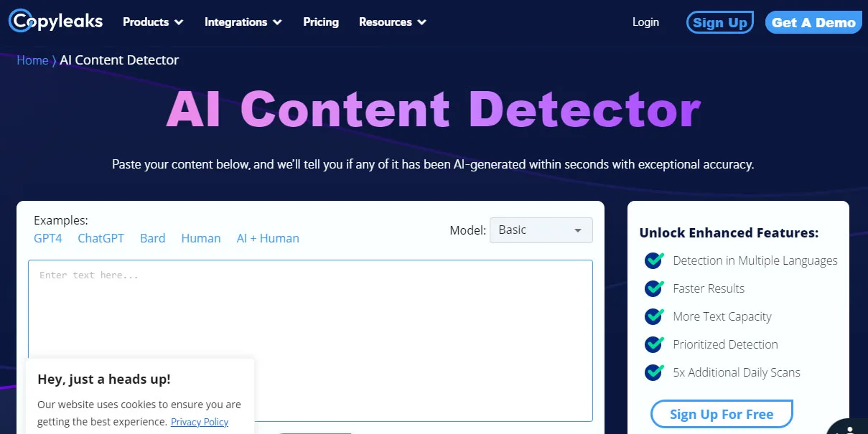Open the accessibility widget icon

[x=850, y=426]
